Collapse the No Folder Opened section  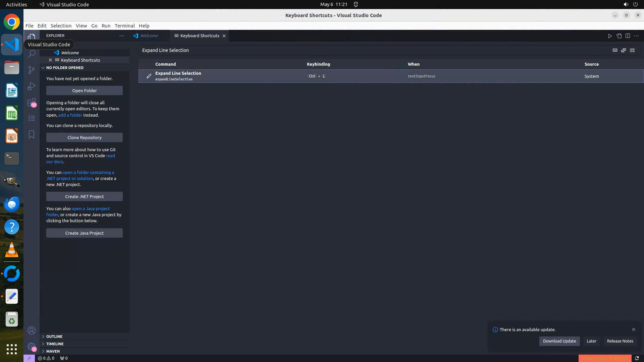click(65, 68)
